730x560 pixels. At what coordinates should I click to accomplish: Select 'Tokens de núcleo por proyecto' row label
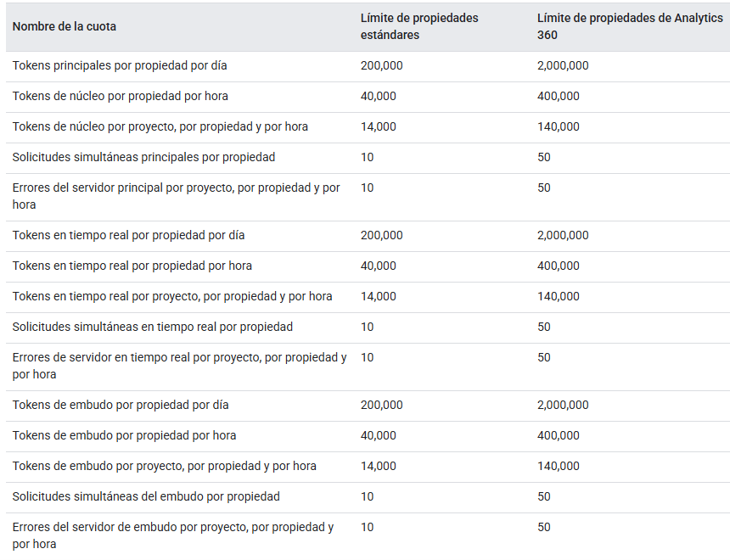[x=160, y=126]
